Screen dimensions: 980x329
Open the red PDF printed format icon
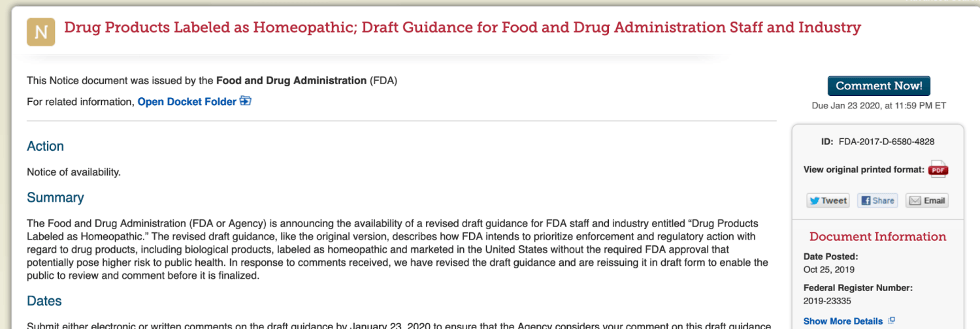(938, 170)
